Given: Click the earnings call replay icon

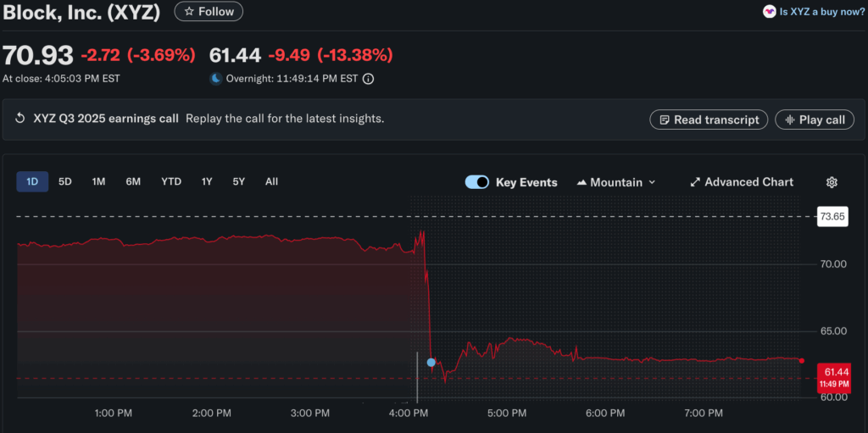Looking at the screenshot, I should 20,119.
